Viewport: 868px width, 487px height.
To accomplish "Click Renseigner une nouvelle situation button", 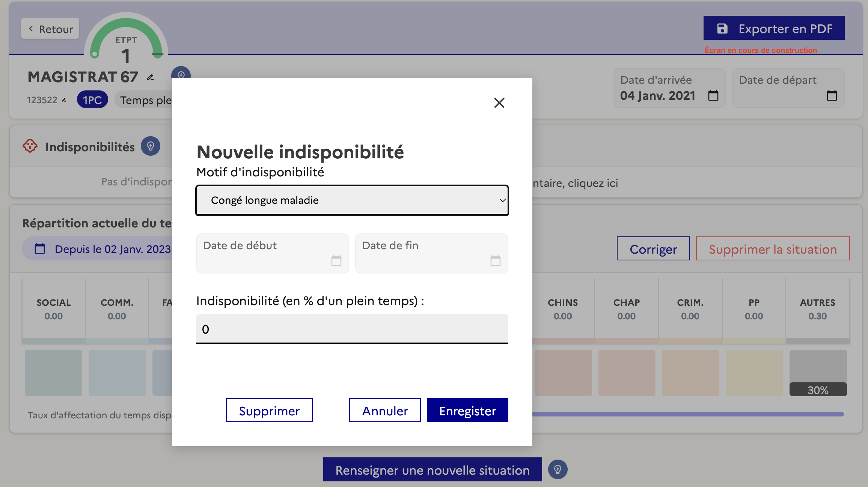I will click(x=432, y=470).
